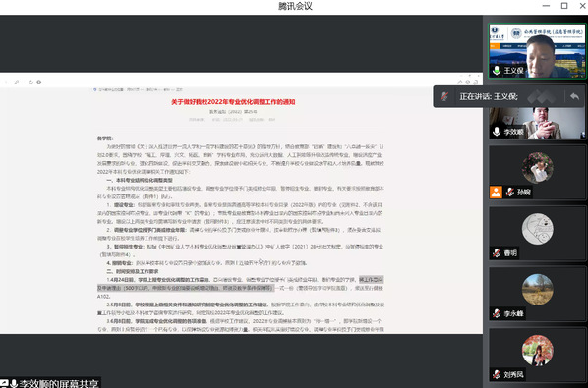Click muted mic icon next to 孙晓
Screen dimensions: 588x388
[x=510, y=193]
